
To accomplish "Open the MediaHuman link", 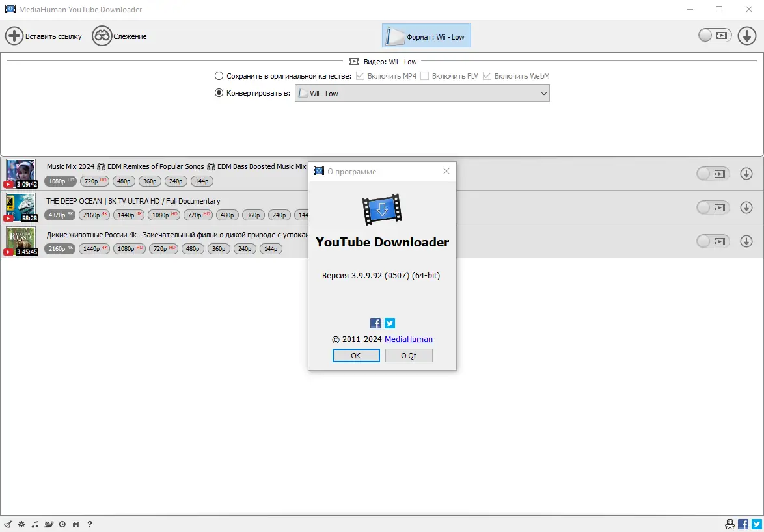I will (408, 339).
